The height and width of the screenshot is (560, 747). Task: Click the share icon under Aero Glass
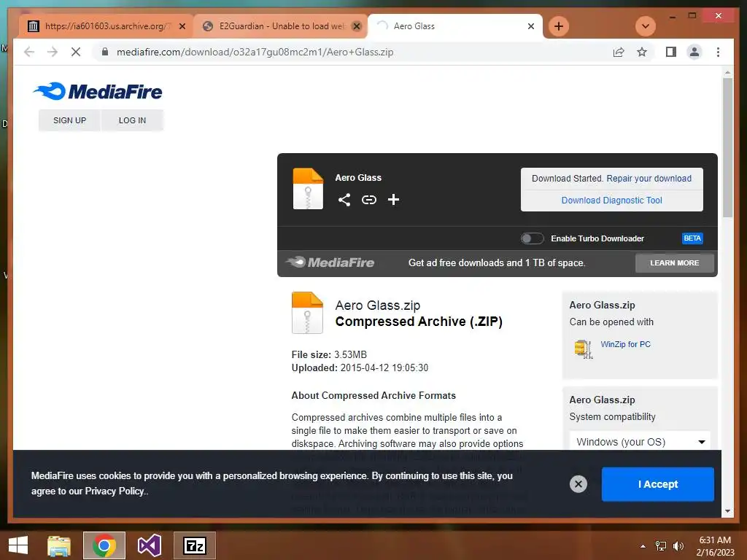tap(344, 200)
